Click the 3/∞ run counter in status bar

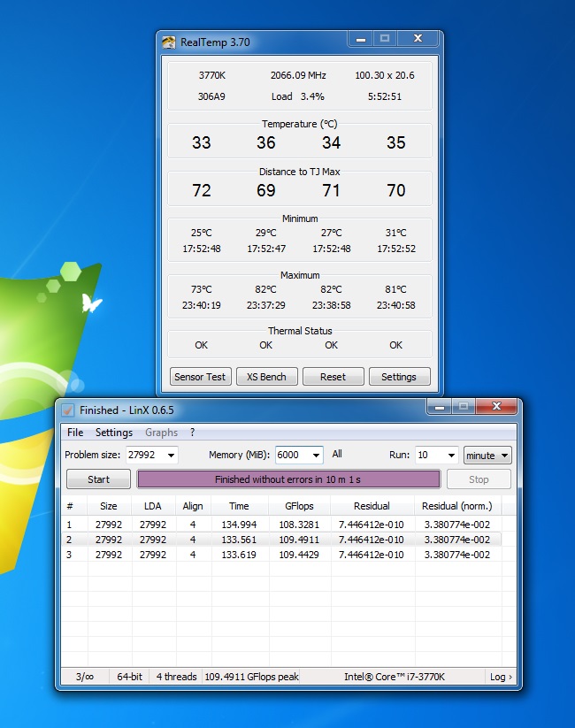[85, 677]
